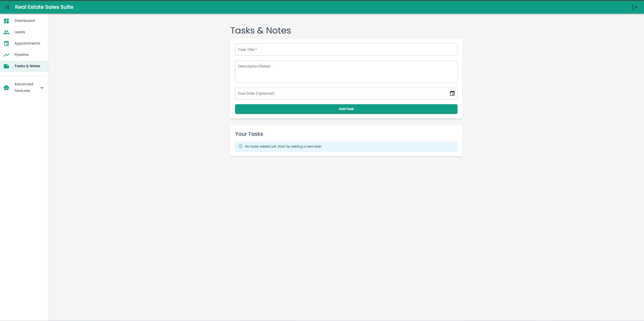Click the info icon in the tasks alert
This screenshot has height=321, width=644.
(x=240, y=146)
